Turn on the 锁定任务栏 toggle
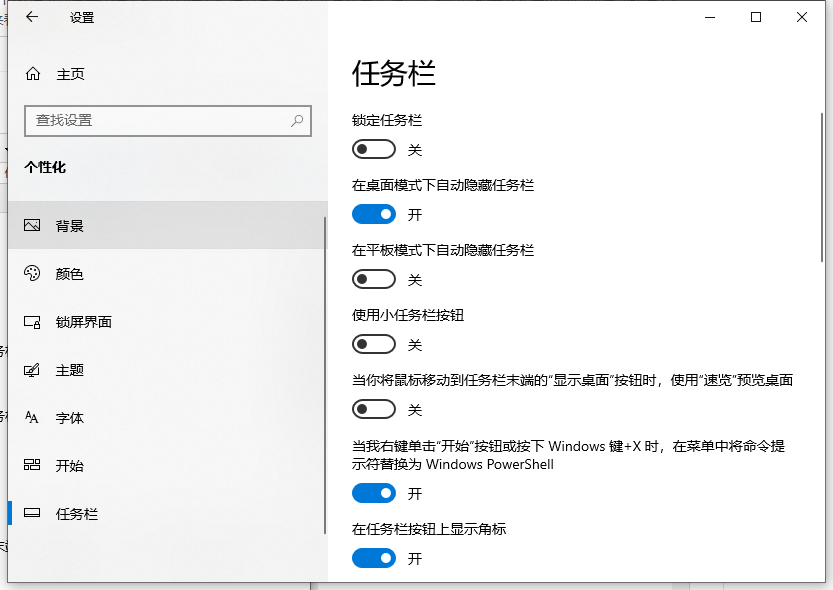This screenshot has width=833, height=590. [x=374, y=150]
